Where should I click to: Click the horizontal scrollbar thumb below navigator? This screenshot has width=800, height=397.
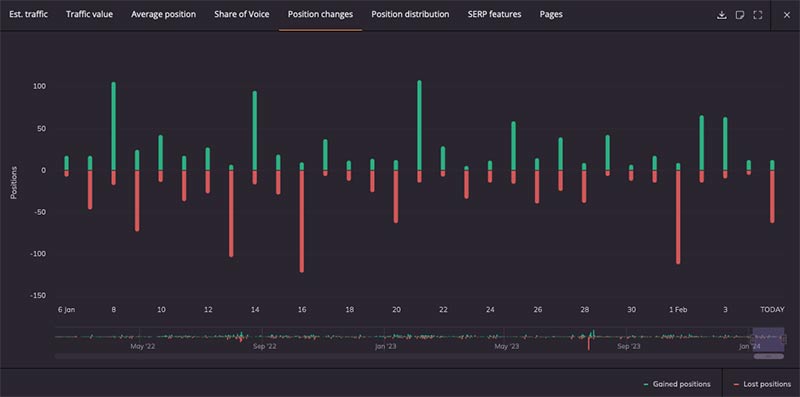click(x=768, y=356)
